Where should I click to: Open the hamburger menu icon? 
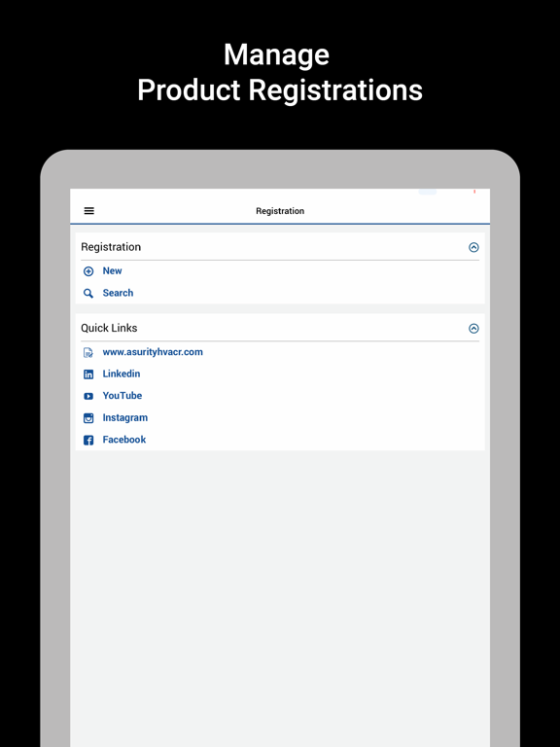(89, 210)
